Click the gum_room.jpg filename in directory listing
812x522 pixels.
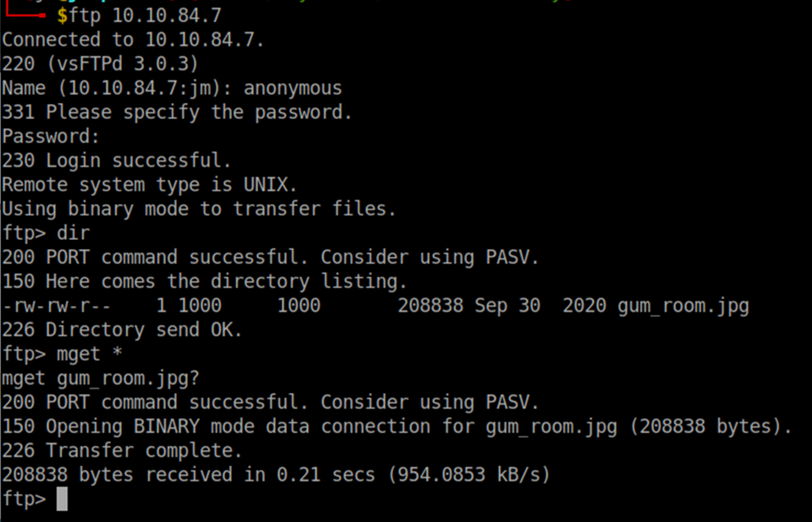683,307
